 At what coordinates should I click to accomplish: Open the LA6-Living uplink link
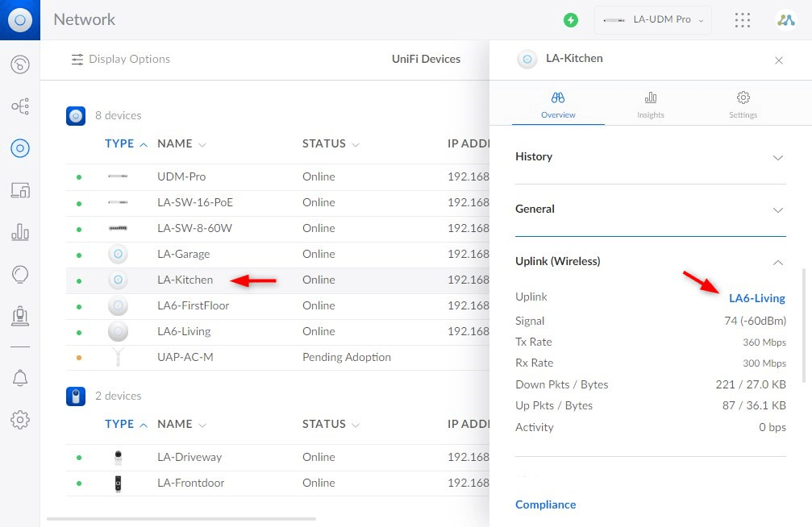tap(756, 298)
